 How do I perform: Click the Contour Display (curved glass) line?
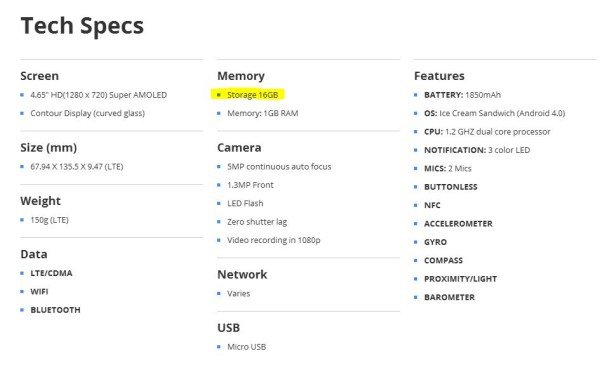point(87,113)
